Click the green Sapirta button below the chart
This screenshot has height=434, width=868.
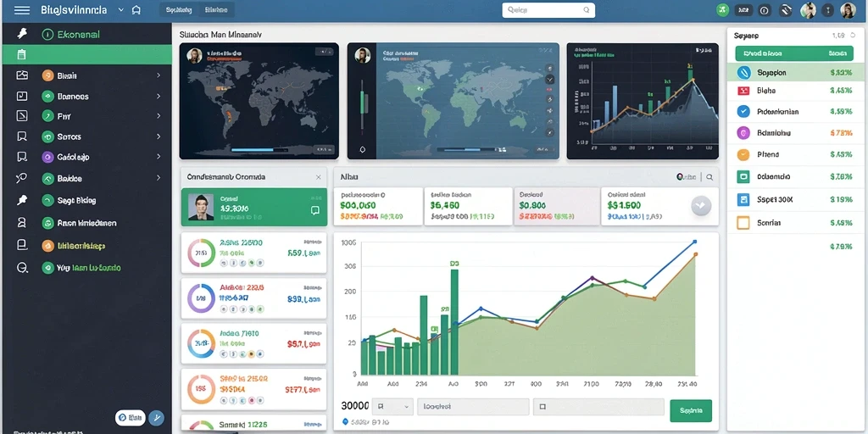(x=691, y=411)
